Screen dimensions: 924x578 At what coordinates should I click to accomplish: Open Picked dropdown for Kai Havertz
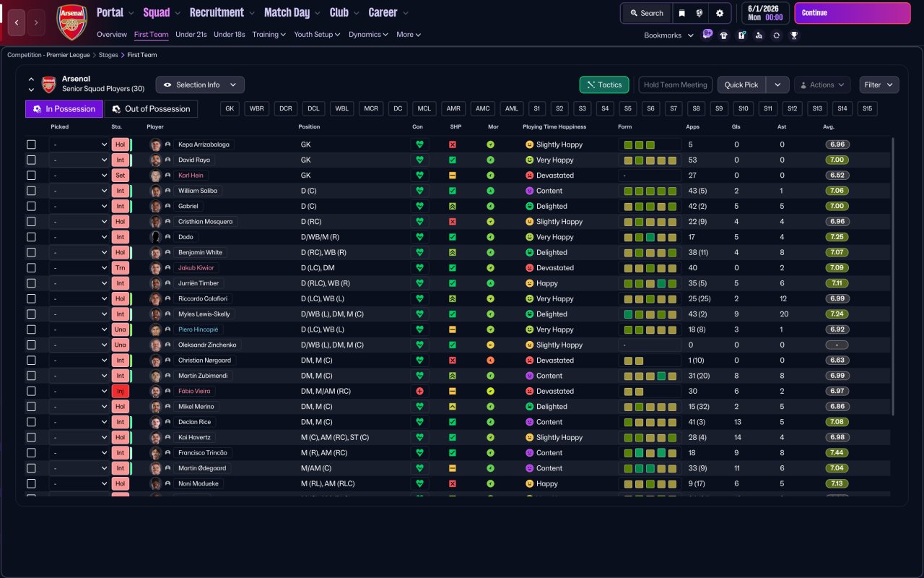point(79,437)
